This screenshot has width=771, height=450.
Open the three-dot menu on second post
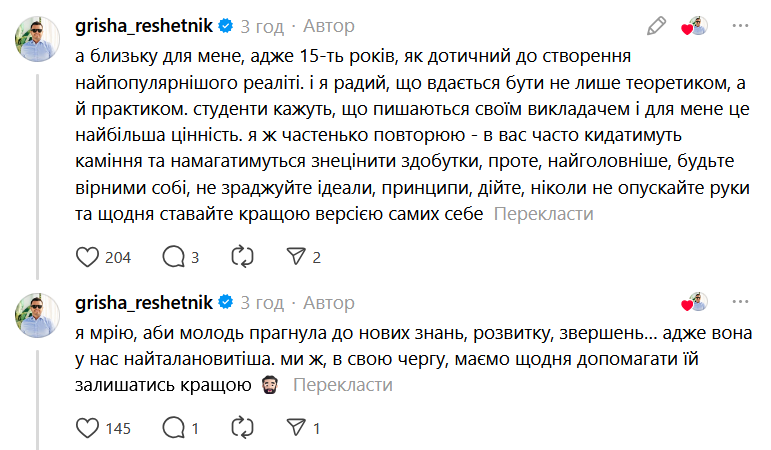pos(741,301)
